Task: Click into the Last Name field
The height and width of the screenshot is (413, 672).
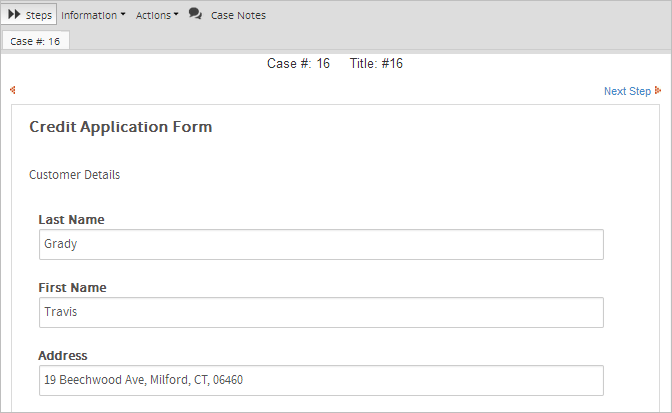Action: (320, 244)
